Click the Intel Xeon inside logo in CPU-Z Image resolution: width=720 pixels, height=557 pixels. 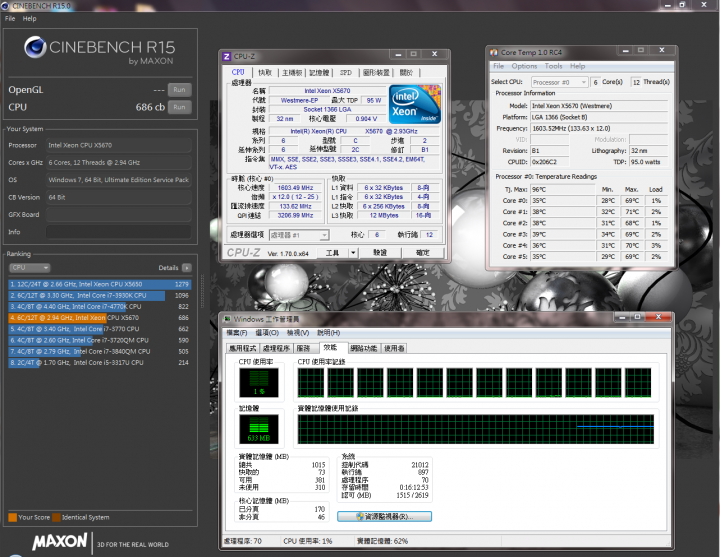pyautogui.click(x=415, y=104)
